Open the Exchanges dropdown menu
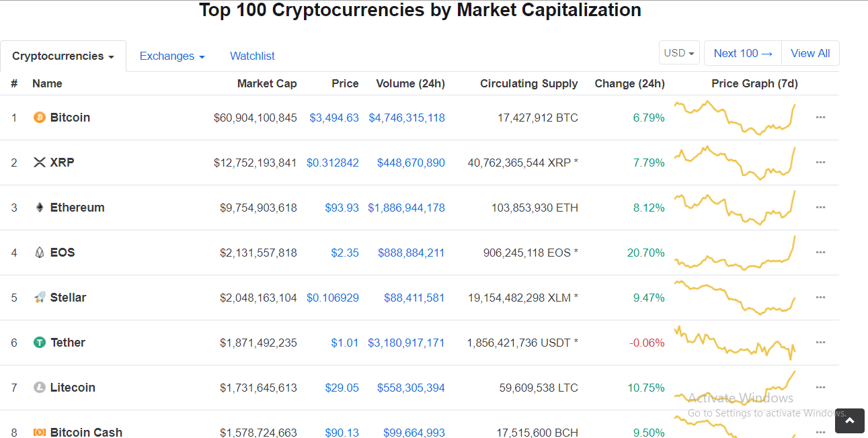Screen dimensions: 868x438 click(x=172, y=56)
